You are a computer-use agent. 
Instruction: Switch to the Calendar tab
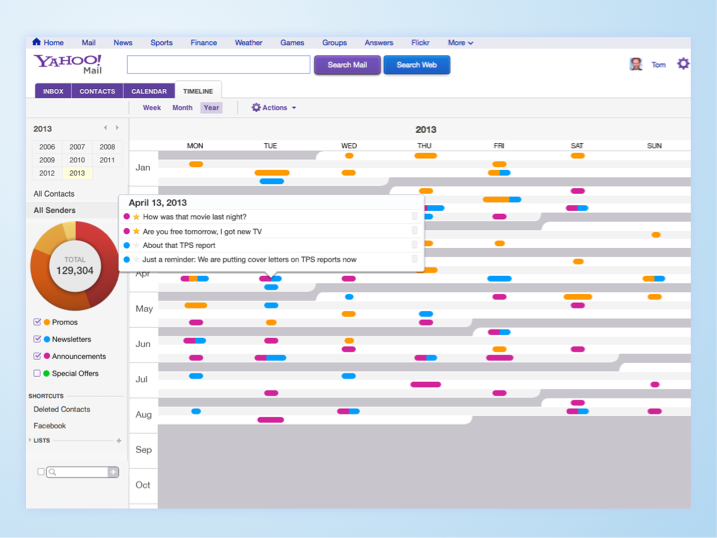pos(149,91)
